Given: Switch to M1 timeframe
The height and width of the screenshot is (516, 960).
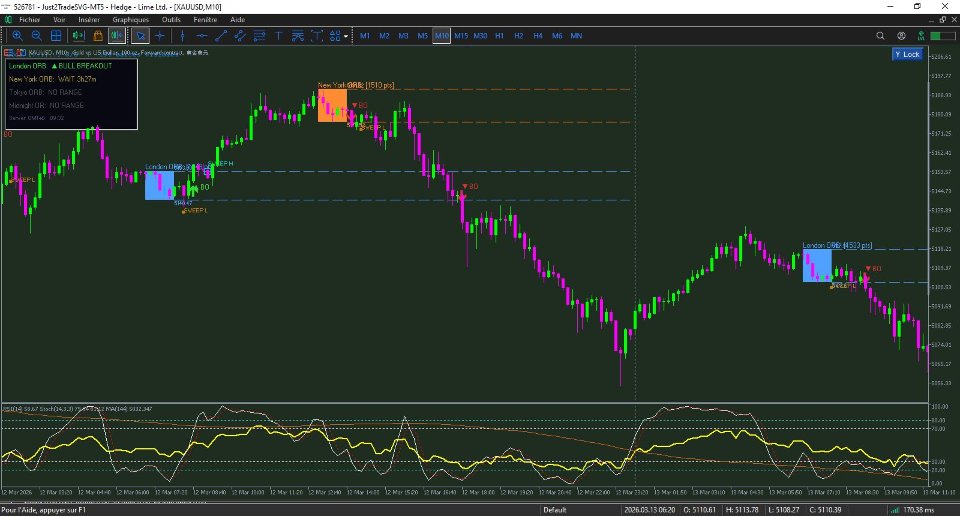Looking at the screenshot, I should [365, 36].
